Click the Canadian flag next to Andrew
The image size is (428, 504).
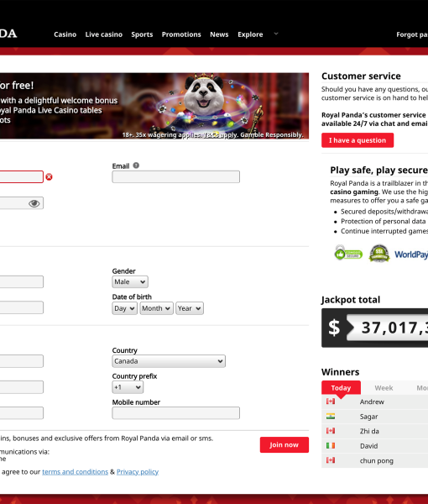(x=331, y=402)
